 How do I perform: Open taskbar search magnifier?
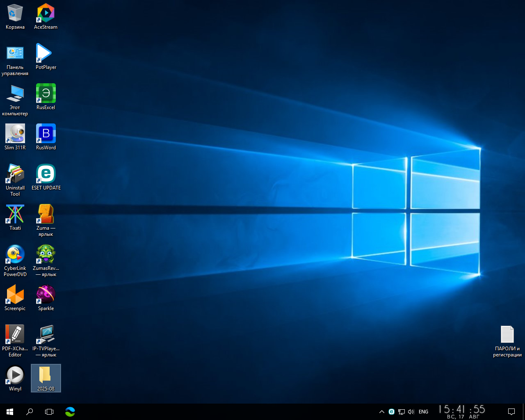30,412
